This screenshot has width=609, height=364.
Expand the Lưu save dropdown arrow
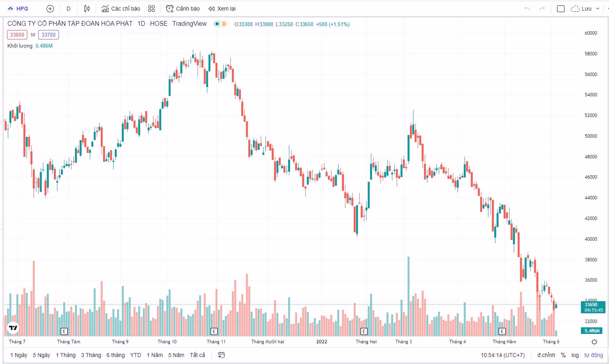[x=598, y=9]
